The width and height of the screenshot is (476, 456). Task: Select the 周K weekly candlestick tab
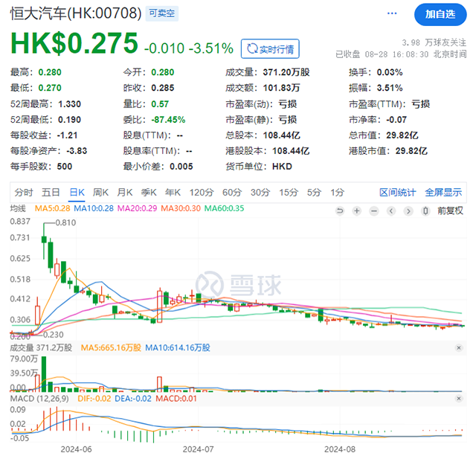pyautogui.click(x=101, y=193)
